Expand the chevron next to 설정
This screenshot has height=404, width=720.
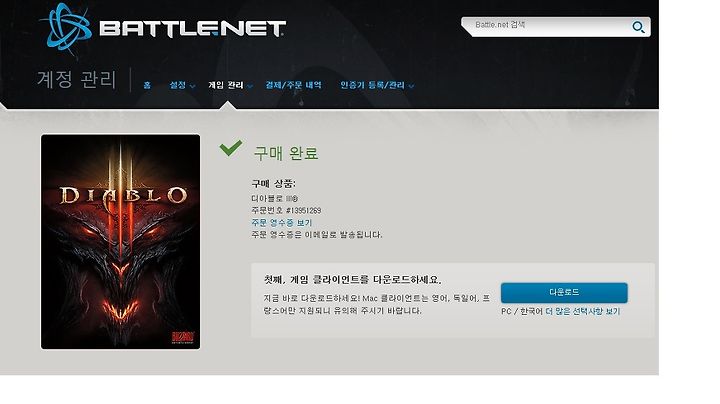(192, 86)
